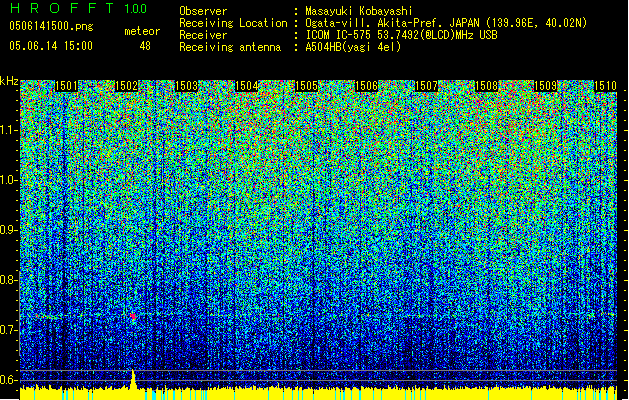Click observer name Masayuki Kobayashi
Screen dimensions: 629x400
359,11
